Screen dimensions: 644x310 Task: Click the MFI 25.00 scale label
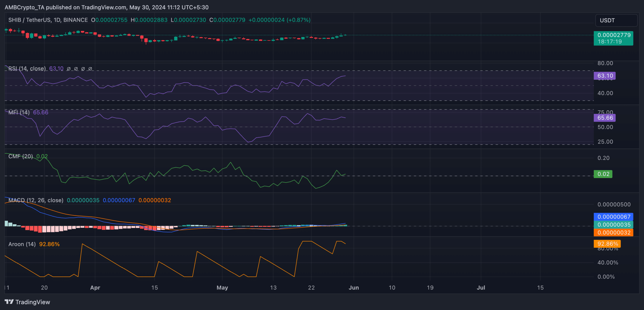coord(605,142)
